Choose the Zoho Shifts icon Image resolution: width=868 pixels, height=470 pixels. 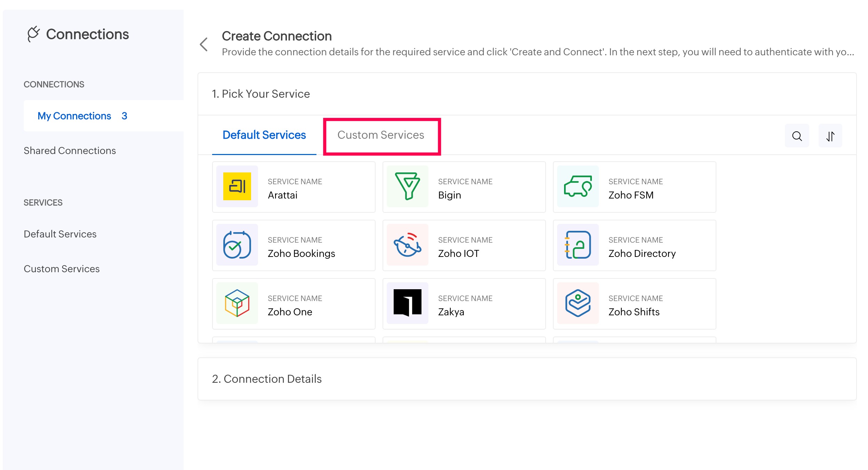[578, 303]
